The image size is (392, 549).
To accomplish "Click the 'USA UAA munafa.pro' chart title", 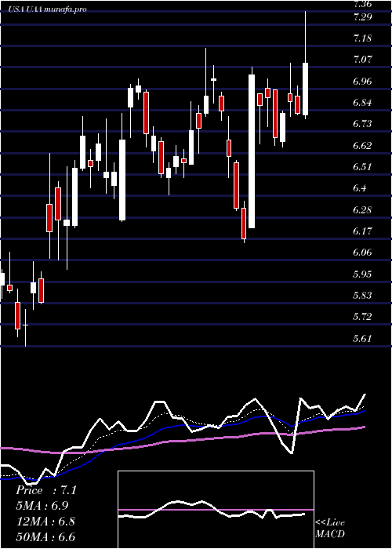I will pyautogui.click(x=48, y=9).
